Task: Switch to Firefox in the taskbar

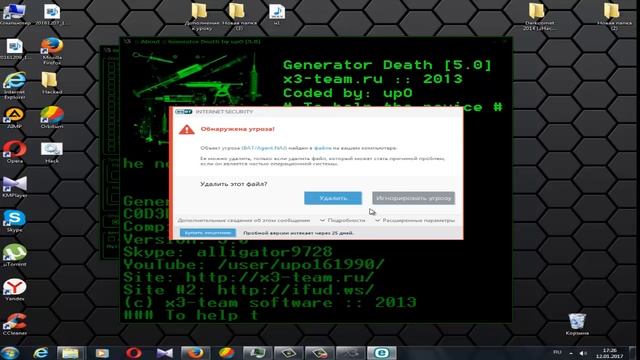Action: tap(195, 353)
